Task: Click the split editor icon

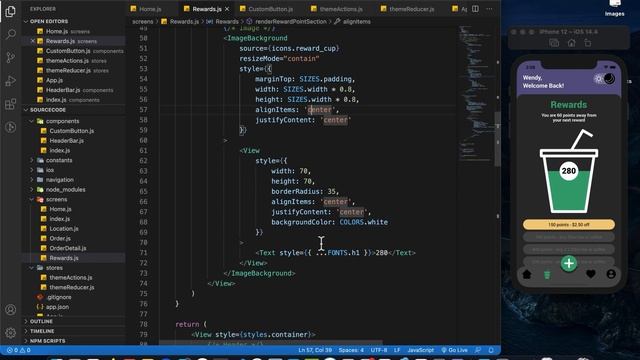Action: click(x=476, y=9)
